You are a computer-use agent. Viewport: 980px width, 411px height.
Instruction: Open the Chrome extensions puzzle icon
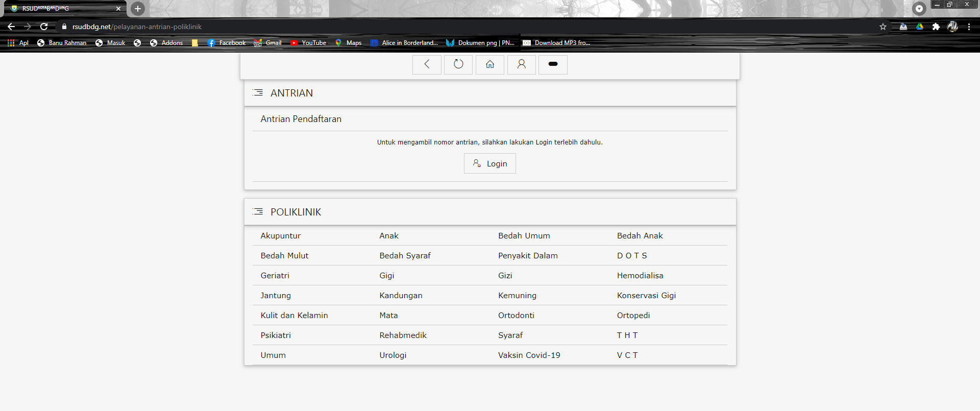point(936,27)
